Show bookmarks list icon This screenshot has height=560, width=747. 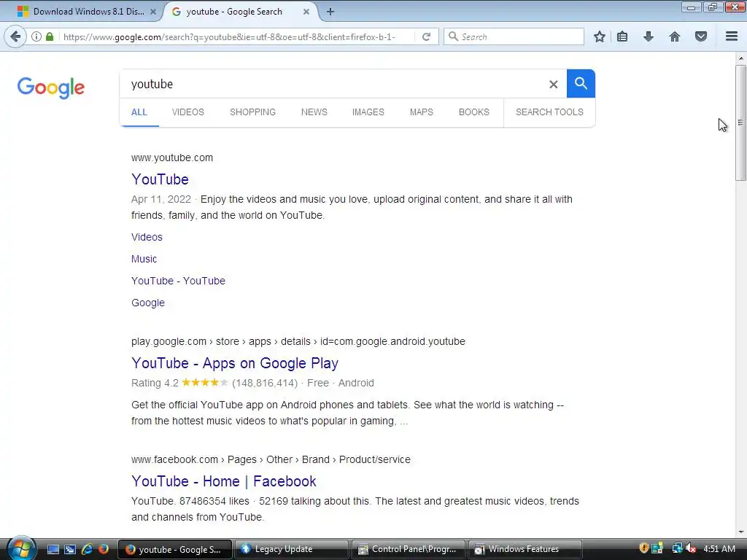(x=622, y=36)
